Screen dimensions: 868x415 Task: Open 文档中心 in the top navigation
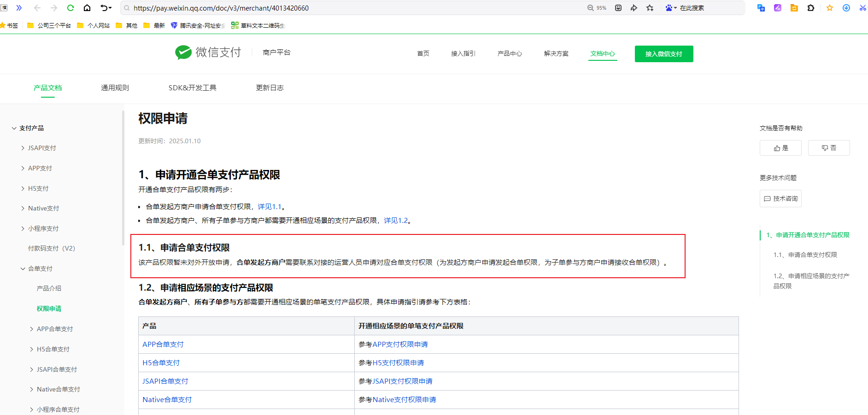[x=603, y=53]
